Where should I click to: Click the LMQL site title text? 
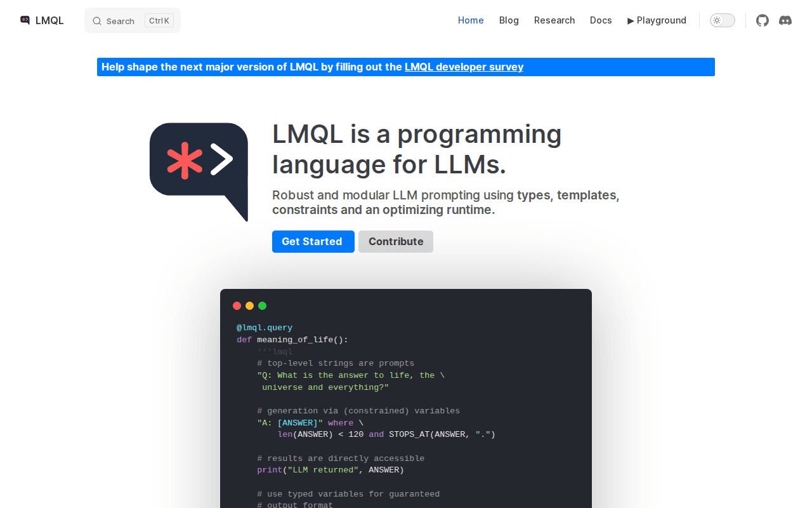pyautogui.click(x=49, y=20)
